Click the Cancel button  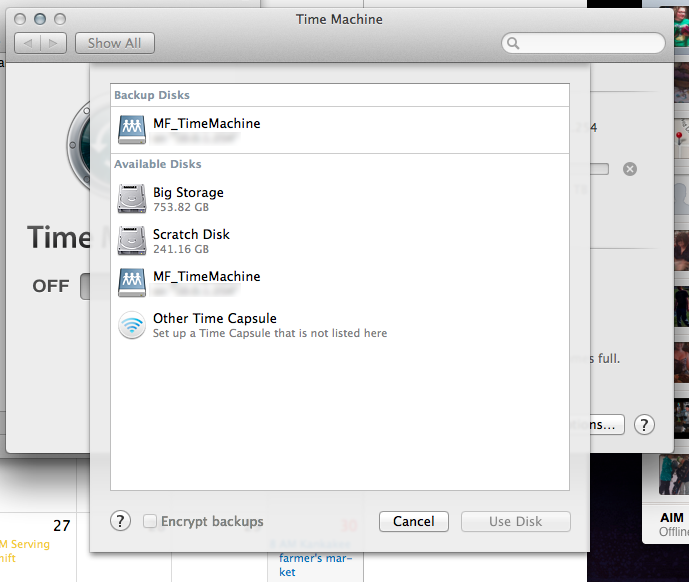point(413,521)
